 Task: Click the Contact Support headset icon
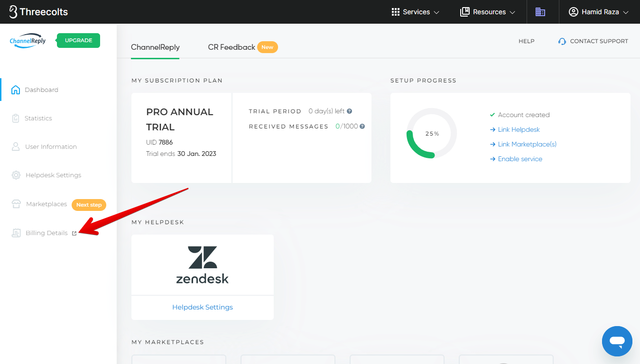point(562,41)
